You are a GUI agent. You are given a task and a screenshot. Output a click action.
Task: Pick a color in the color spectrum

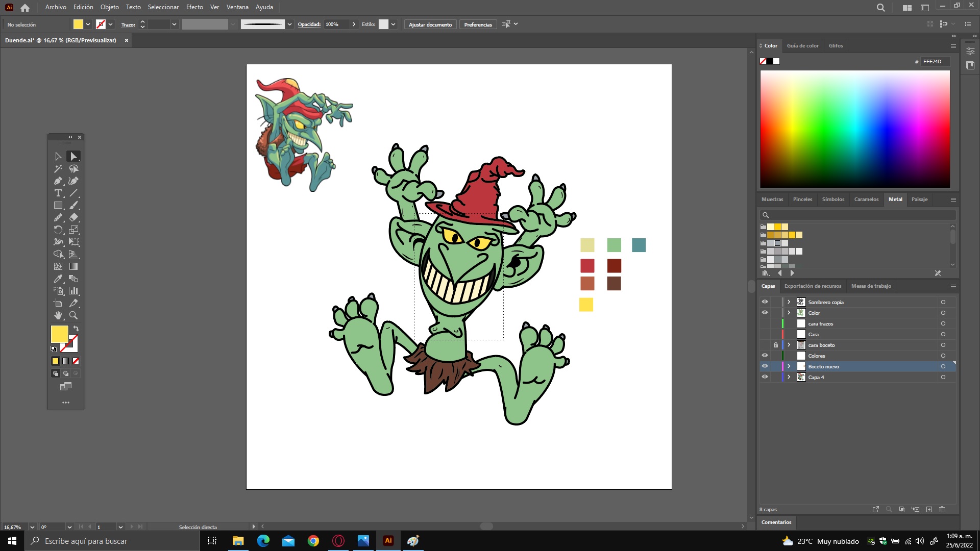[x=855, y=129]
